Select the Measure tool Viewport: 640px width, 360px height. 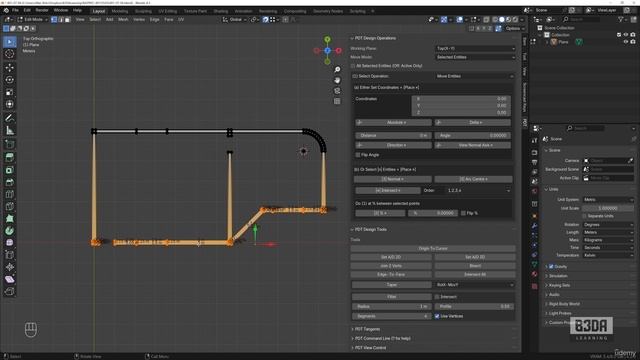[9, 130]
